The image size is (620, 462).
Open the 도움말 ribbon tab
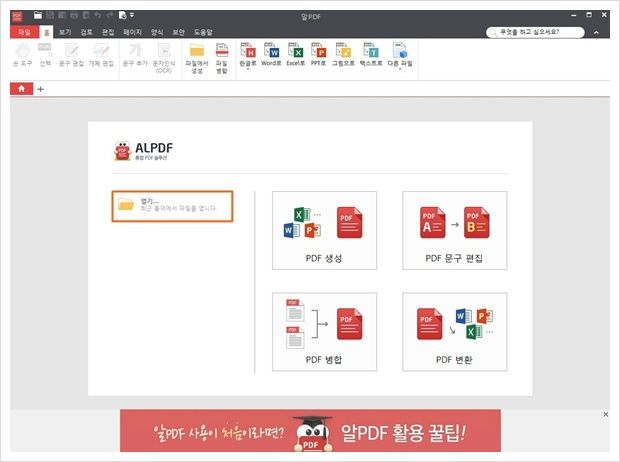pos(203,32)
